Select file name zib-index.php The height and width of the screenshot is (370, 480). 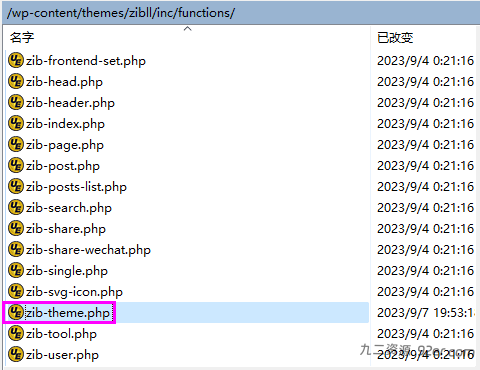click(65, 124)
